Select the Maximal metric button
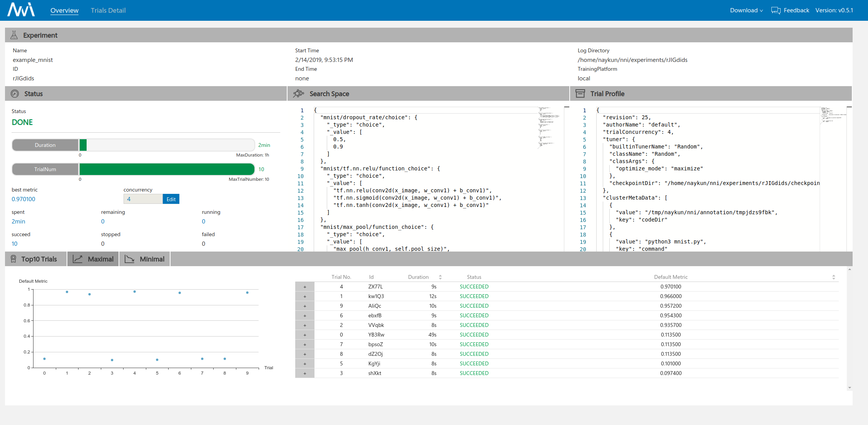868x425 pixels. tap(93, 259)
